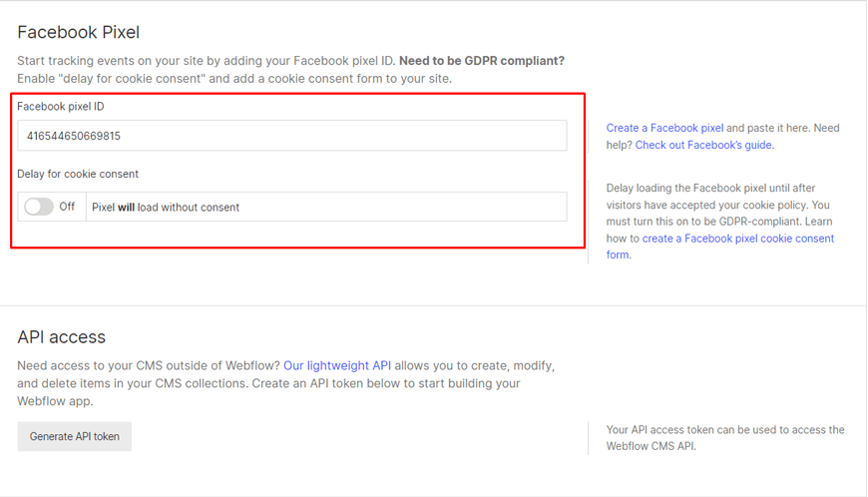Click the 'Pixel will load without consent' text
This screenshot has width=868, height=497.
166,208
